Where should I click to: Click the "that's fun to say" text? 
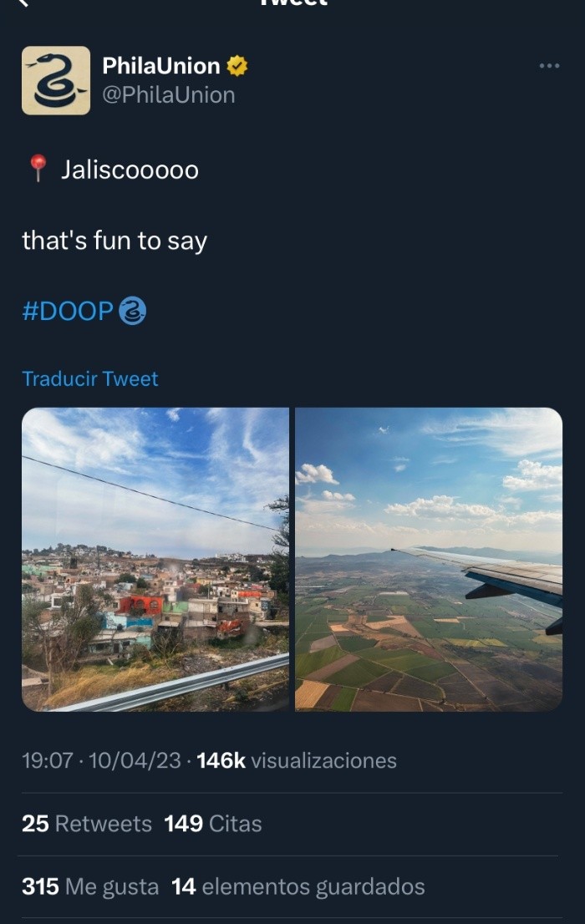(x=114, y=241)
